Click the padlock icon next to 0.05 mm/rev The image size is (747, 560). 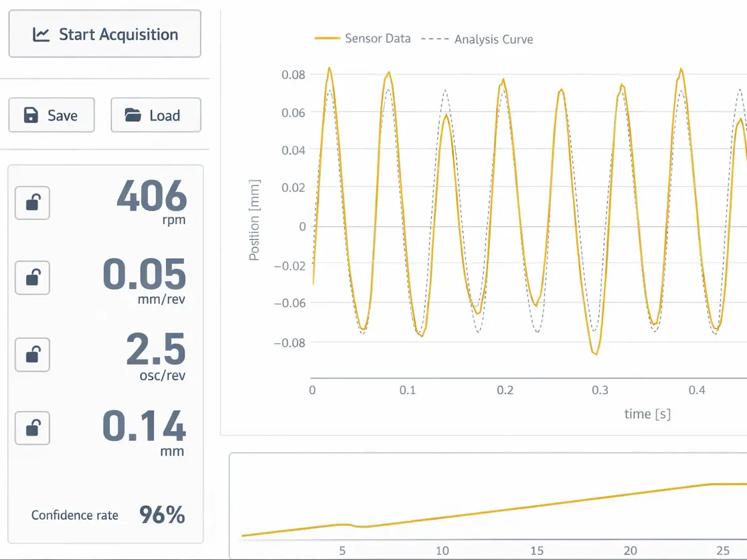[x=32, y=278]
